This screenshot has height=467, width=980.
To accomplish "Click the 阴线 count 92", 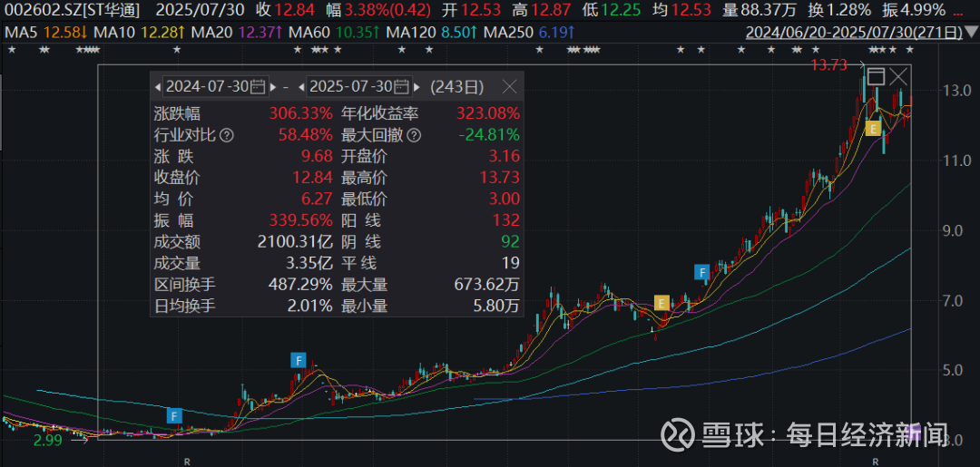I will [509, 241].
